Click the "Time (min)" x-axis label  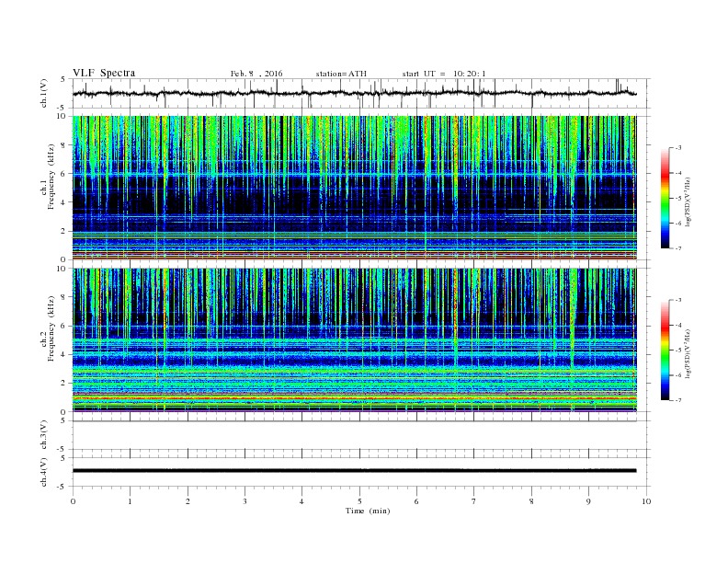click(368, 511)
